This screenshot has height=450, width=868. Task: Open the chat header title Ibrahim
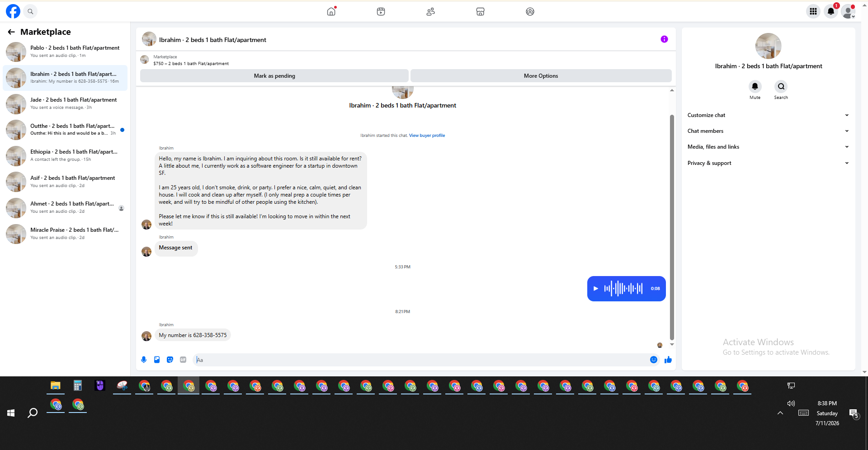tap(212, 40)
